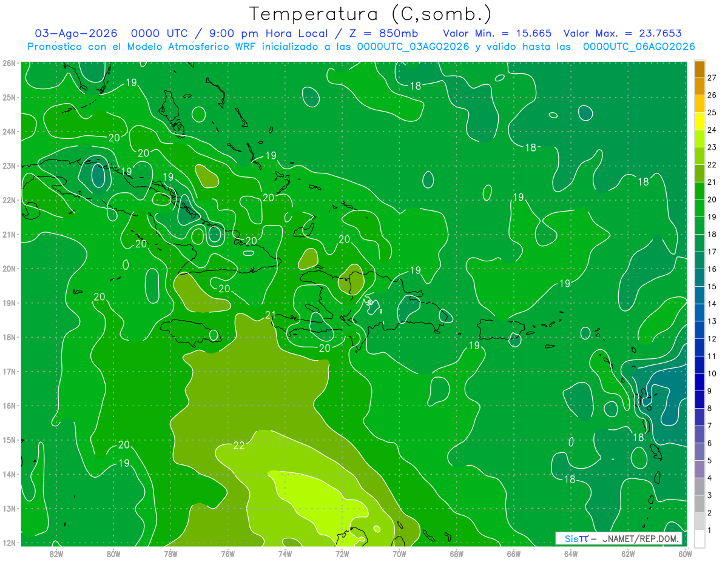Click legend value 25 on color scale

[x=712, y=113]
